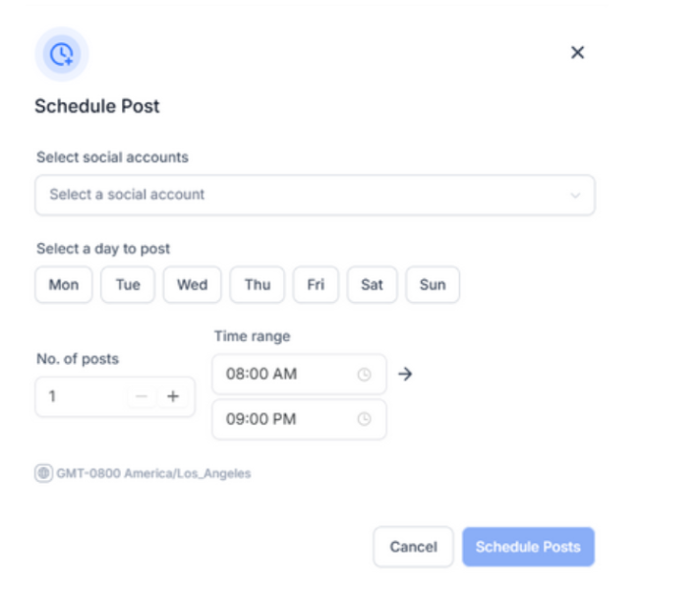
Task: Enable Sat as posting day
Action: (x=372, y=285)
